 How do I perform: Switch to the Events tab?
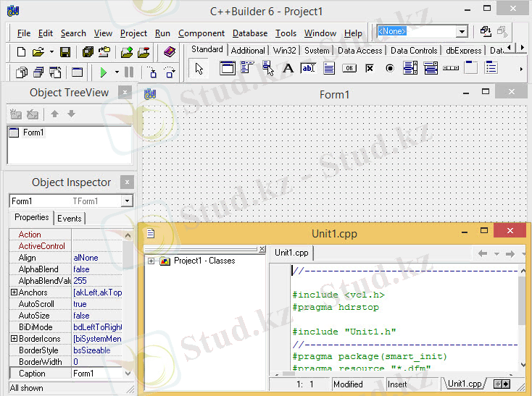point(70,218)
